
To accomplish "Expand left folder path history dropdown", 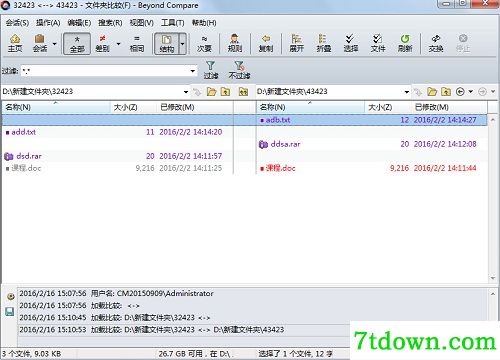I will (186, 92).
